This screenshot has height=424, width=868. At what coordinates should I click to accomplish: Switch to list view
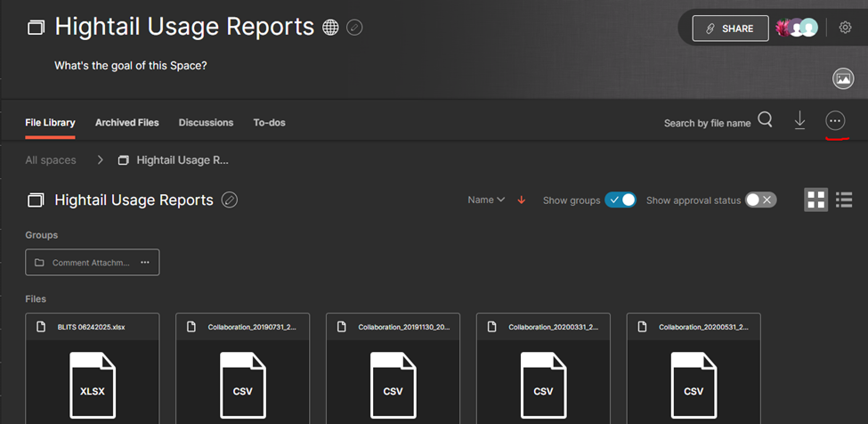click(844, 200)
